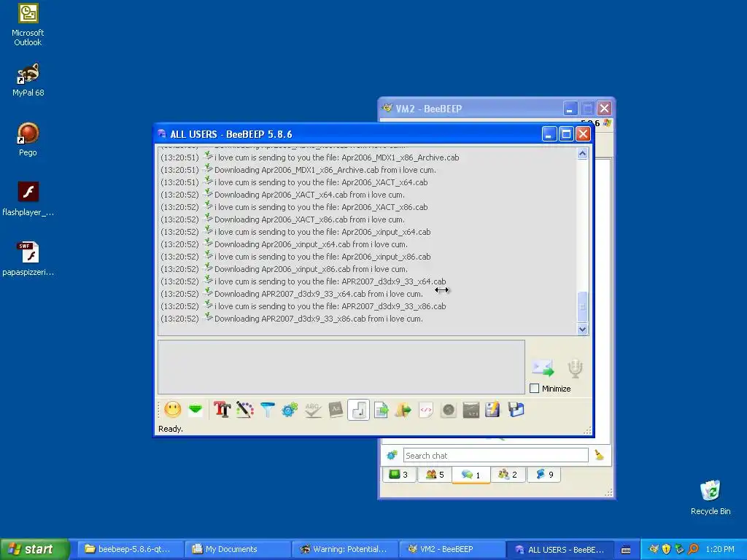The width and height of the screenshot is (747, 560).
Task: Click the Search chat field in VM2 window
Action: [495, 455]
